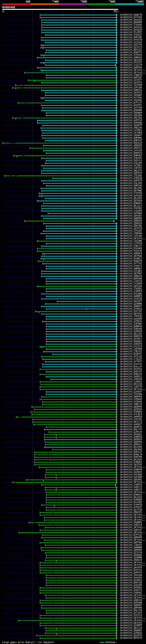This screenshot has height=644, width=146.
Task: Click the green alignment bar for UniRef100_B4G119
Action: coord(60,143)
